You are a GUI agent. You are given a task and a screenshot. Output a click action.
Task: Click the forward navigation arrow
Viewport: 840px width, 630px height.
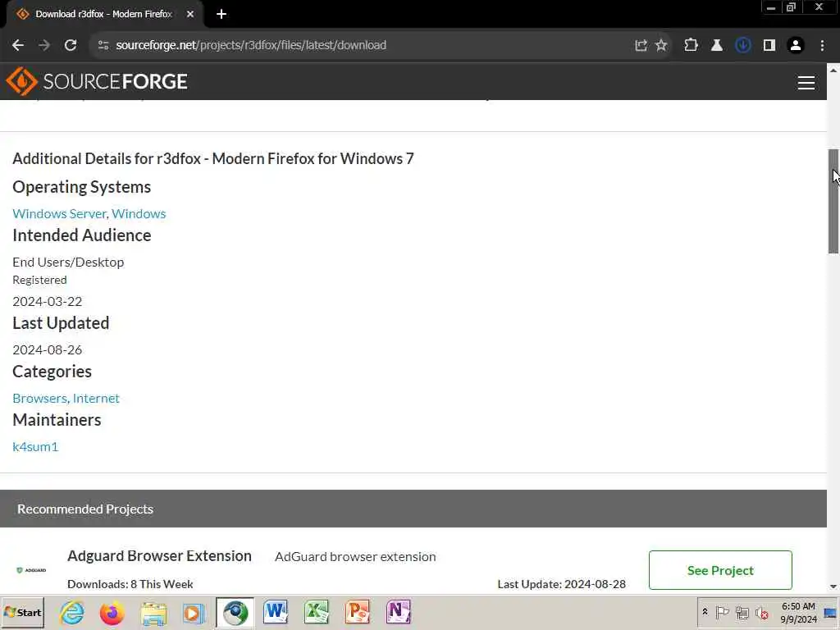44,46
